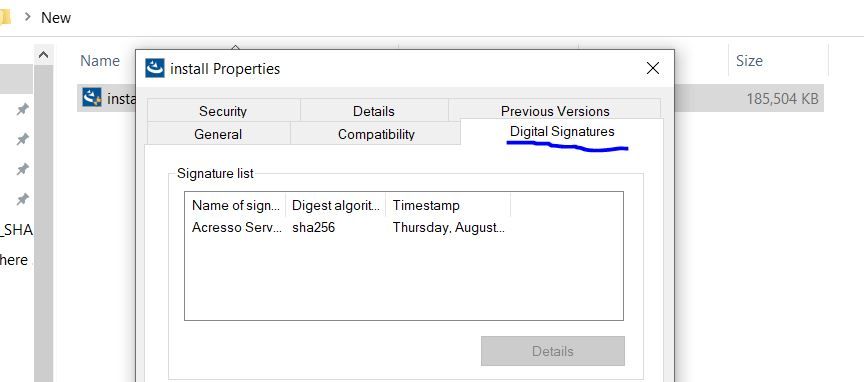Click the third pin icon in Quick access
Viewport: 864px width, 382px height.
(22, 169)
